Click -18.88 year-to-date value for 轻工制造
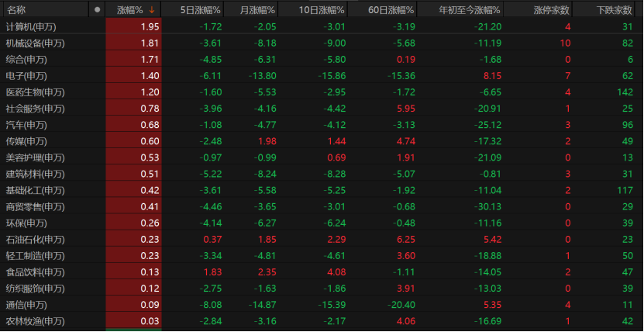The width and height of the screenshot is (644, 332). (x=487, y=256)
